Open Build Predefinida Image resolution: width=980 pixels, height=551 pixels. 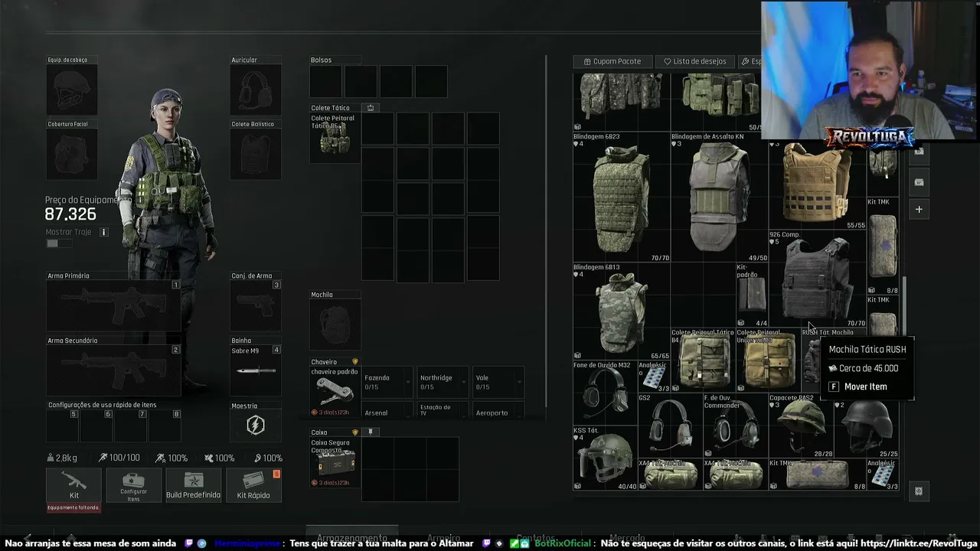tap(193, 484)
